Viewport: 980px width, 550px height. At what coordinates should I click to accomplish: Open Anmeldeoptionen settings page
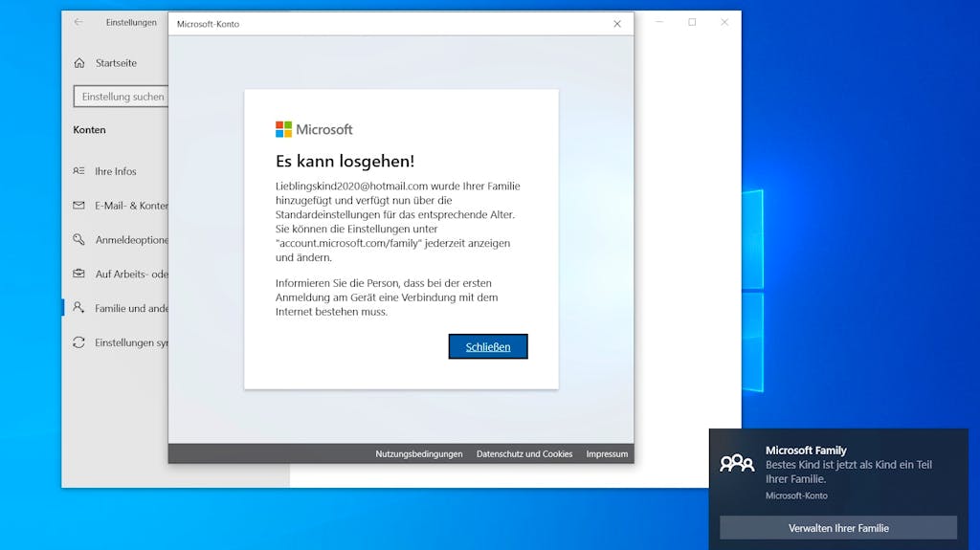point(131,240)
